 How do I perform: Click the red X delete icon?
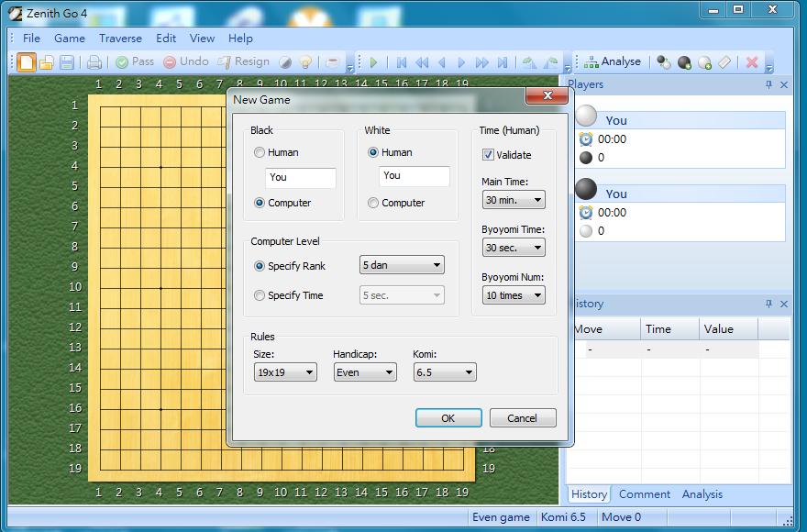(752, 62)
